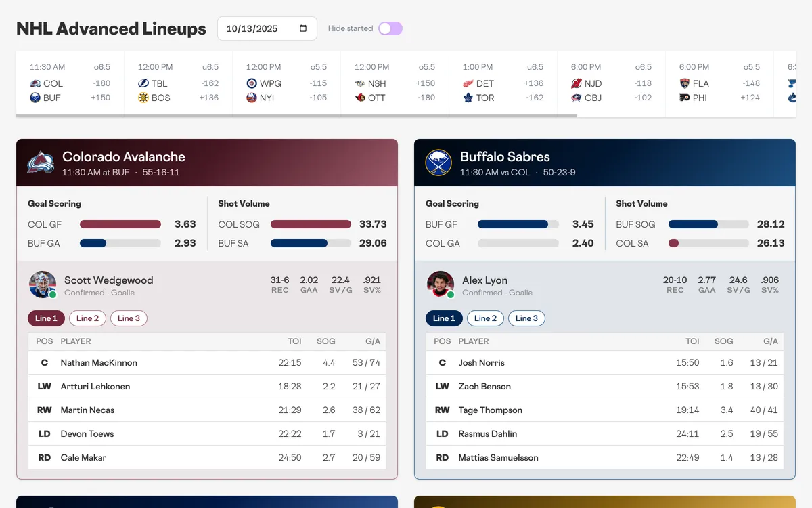Click Cale Makar player row
Image resolution: width=812 pixels, height=508 pixels.
tap(207, 457)
